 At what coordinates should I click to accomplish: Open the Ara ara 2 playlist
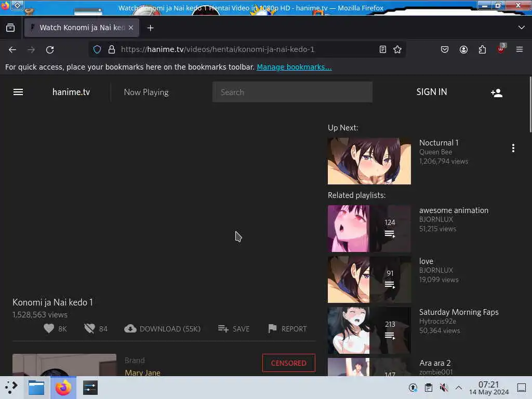[x=435, y=363]
